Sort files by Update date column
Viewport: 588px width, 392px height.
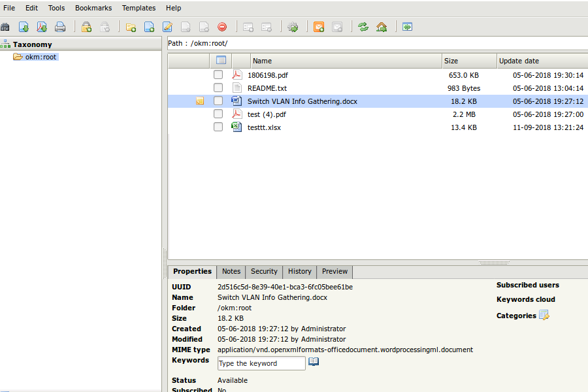coord(519,61)
